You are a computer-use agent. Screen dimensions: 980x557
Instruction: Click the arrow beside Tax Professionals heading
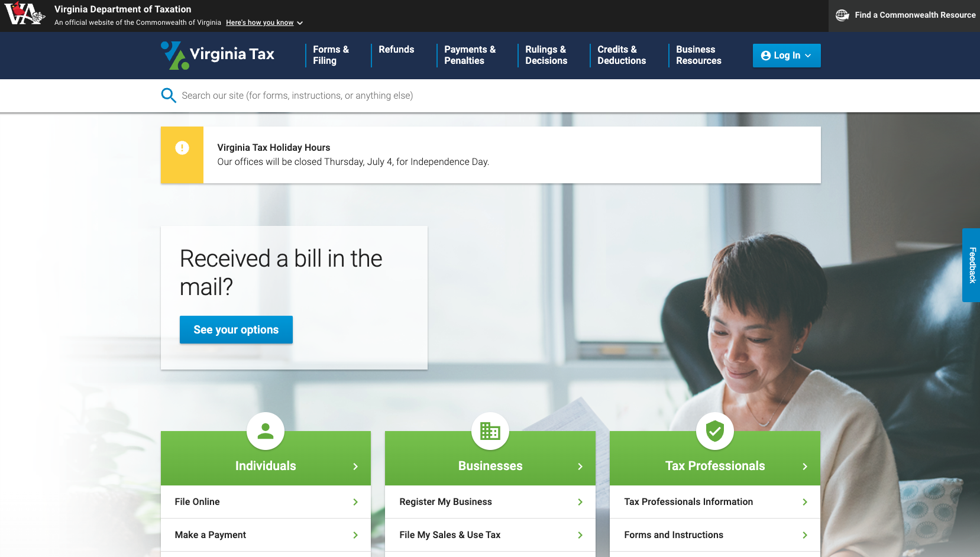point(805,467)
